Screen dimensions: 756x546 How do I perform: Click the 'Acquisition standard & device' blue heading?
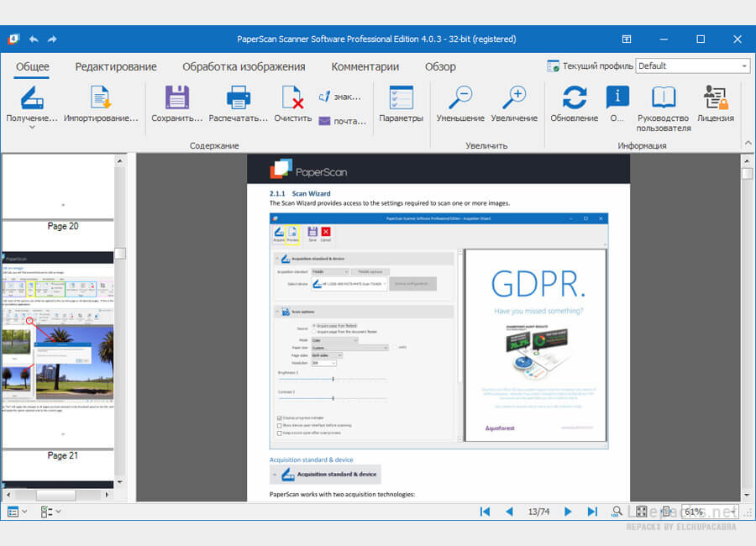click(x=311, y=459)
